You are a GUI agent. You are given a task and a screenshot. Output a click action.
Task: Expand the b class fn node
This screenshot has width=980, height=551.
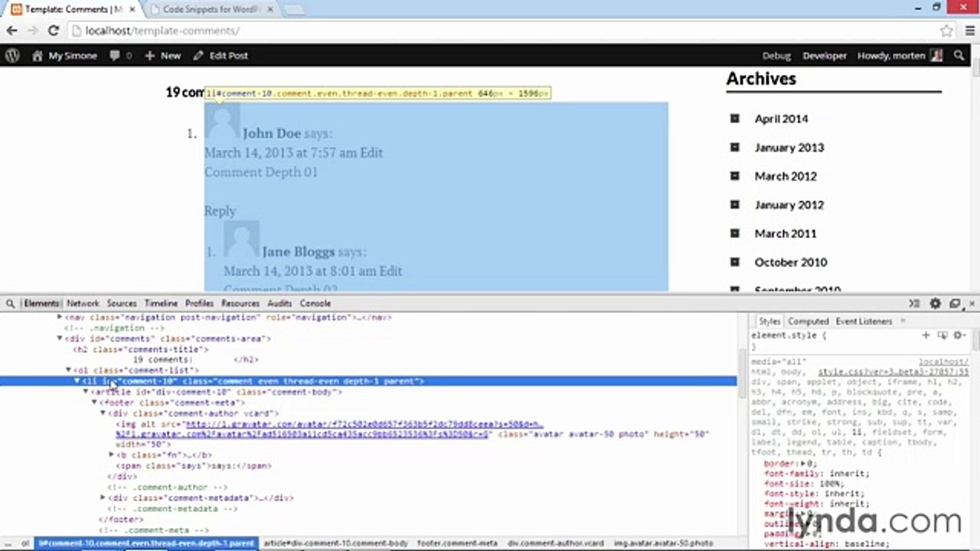[x=111, y=455]
